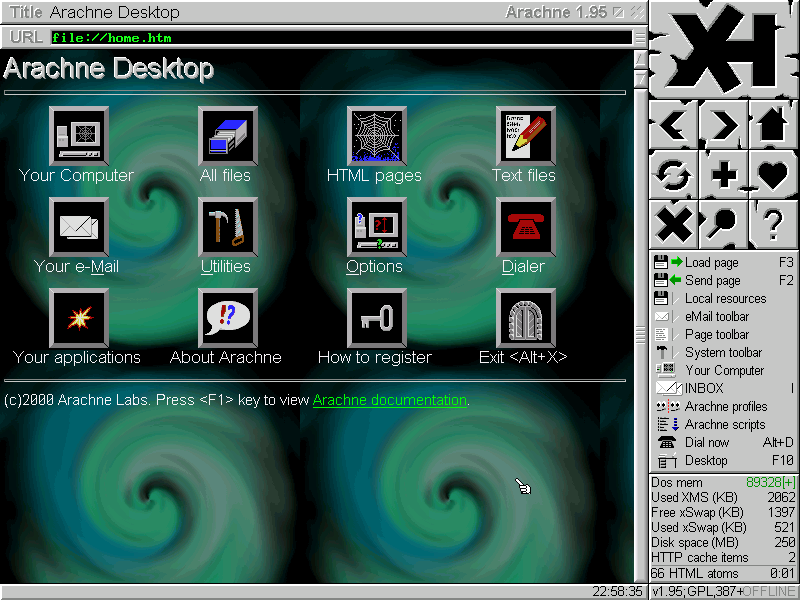Screen dimensions: 800x600
Task: Click the Disk space (MB) row
Action: (723, 542)
